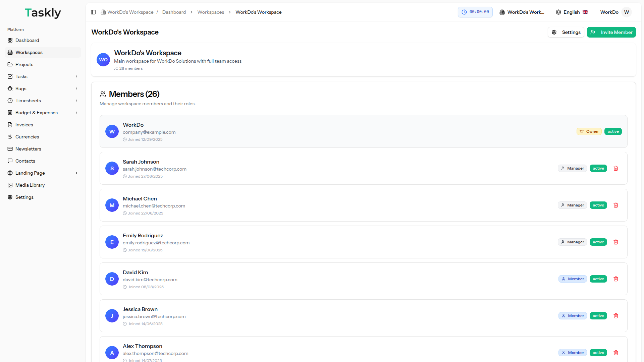Delete Sarah Johnson using the trash icon
Image resolution: width=644 pixels, height=362 pixels.
coord(616,168)
